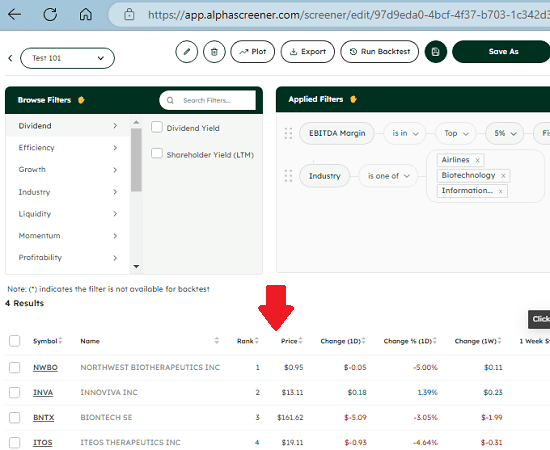Reload the page
The image size is (550, 450).
[50, 15]
